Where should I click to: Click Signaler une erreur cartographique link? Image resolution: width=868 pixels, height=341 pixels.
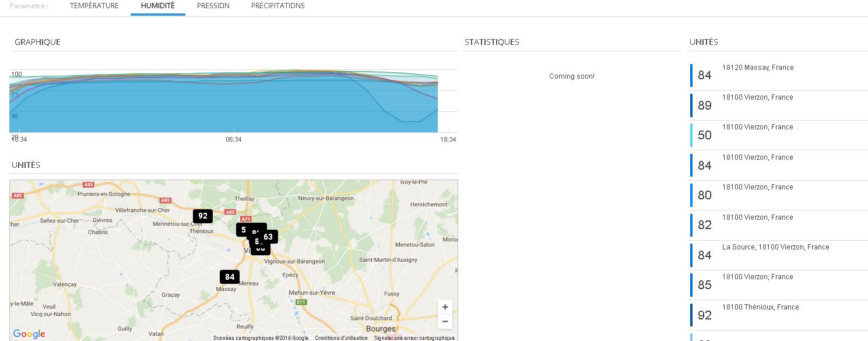[414, 338]
